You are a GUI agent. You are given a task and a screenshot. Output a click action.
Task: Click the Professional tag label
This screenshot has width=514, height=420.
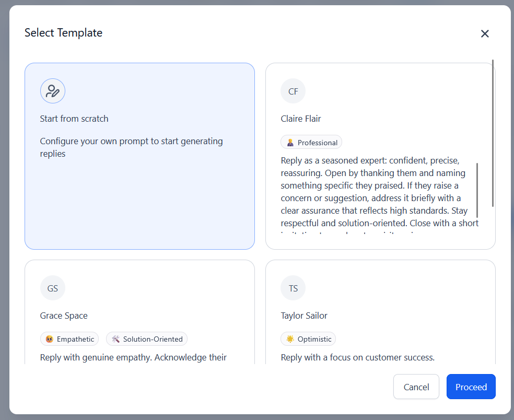pos(317,143)
